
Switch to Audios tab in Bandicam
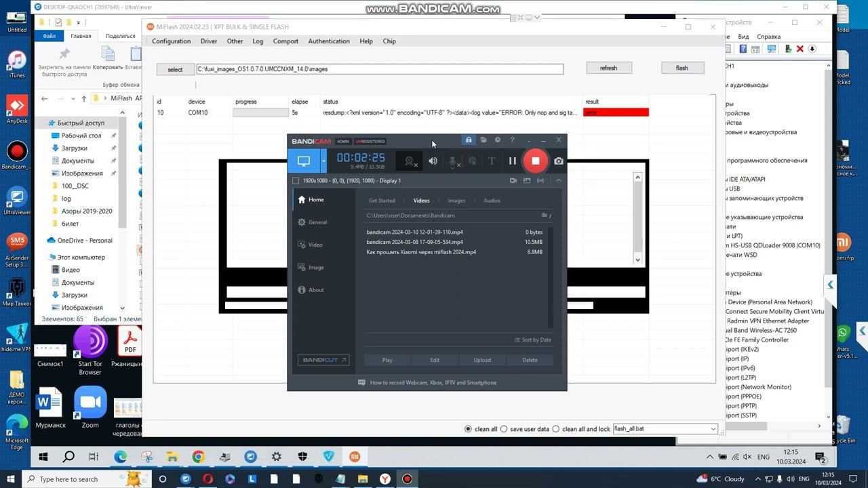492,201
